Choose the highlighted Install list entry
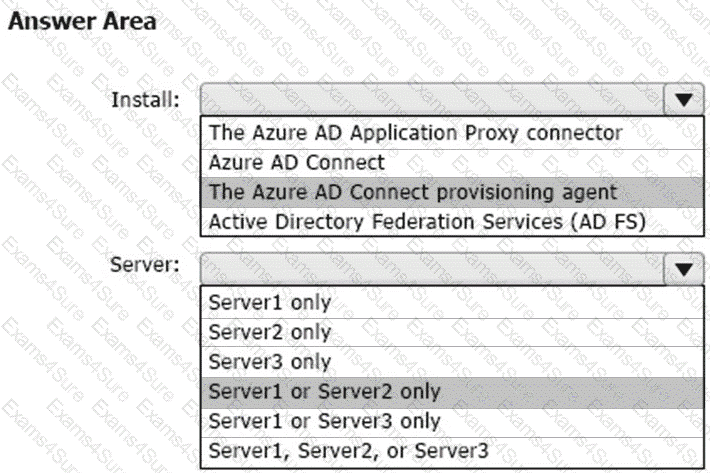 click(413, 190)
